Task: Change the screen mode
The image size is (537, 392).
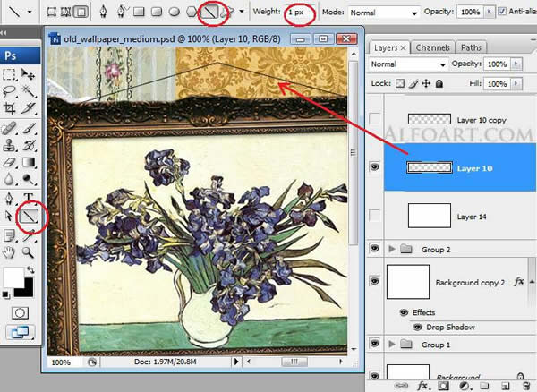Action: click(x=20, y=332)
